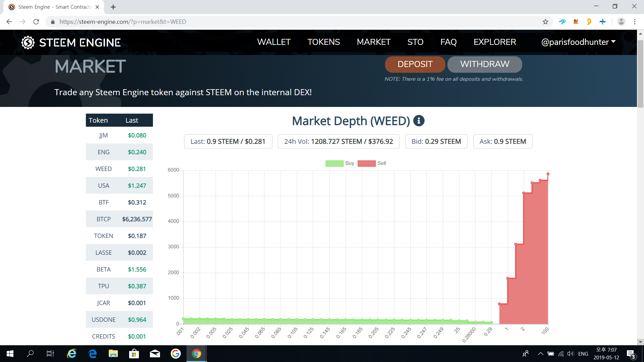Open Task View on the taskbar
Image resolution: width=644 pixels, height=362 pixels.
click(50, 354)
